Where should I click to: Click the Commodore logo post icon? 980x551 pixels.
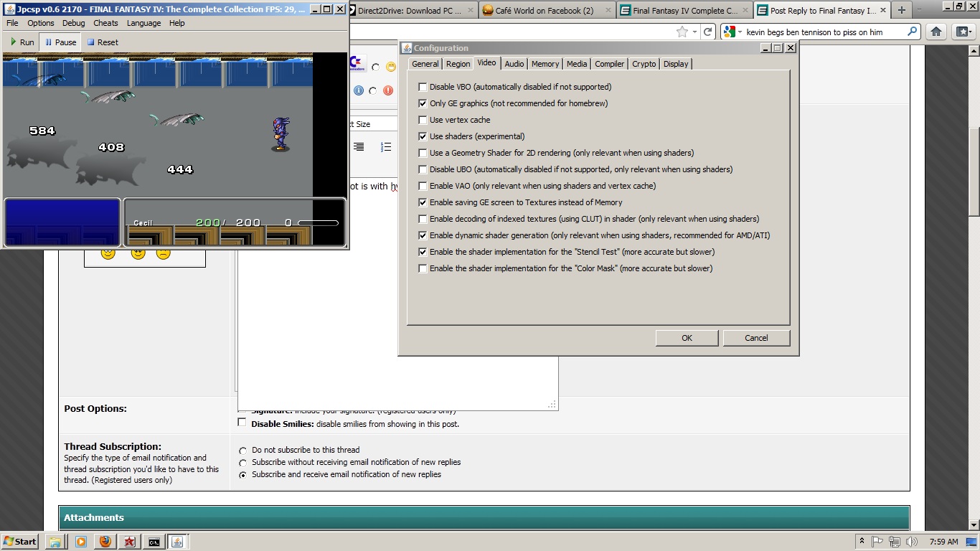pyautogui.click(x=357, y=64)
